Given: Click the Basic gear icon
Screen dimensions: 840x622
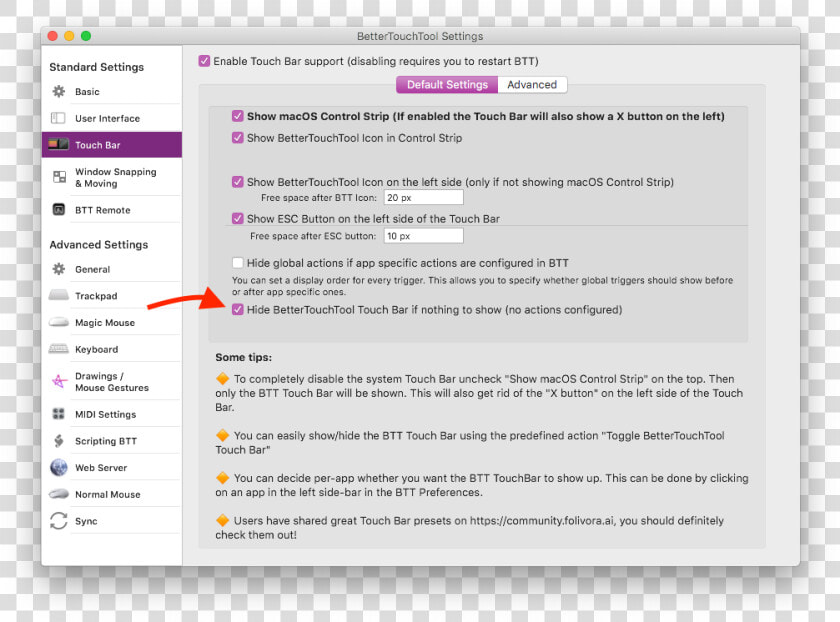Looking at the screenshot, I should point(59,92).
